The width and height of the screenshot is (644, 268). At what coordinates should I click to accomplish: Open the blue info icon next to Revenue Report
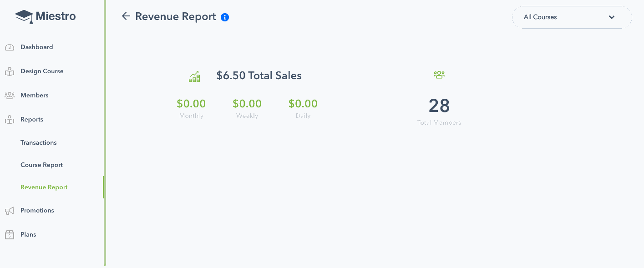pos(225,17)
